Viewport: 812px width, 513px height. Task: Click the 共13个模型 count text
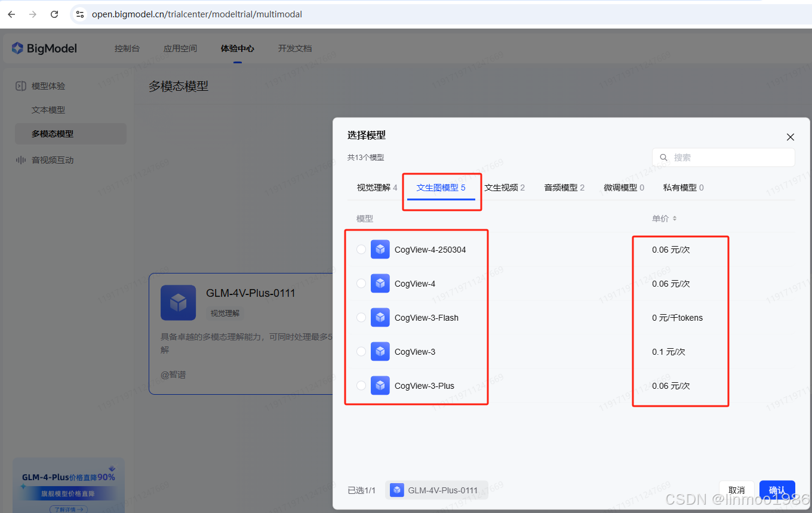(366, 158)
